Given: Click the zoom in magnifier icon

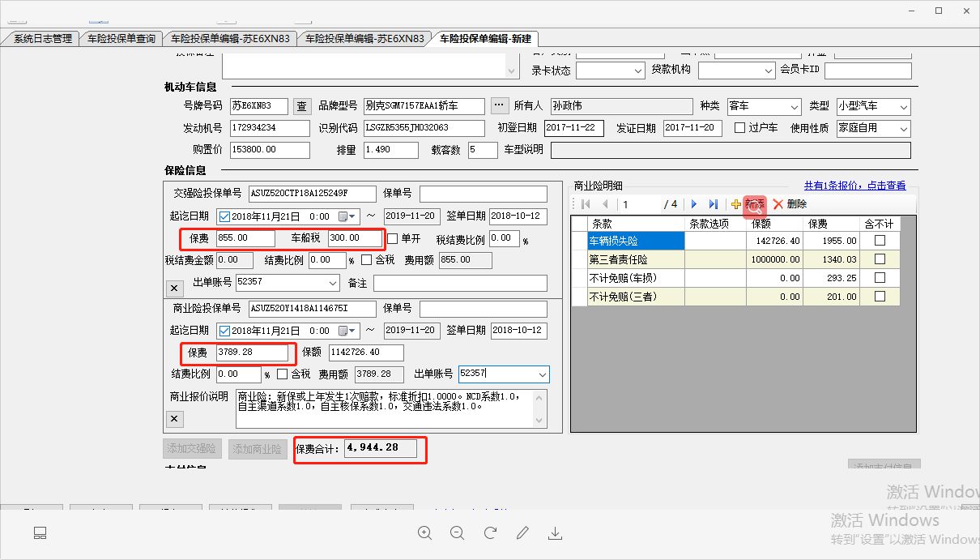Looking at the screenshot, I should [x=425, y=532].
